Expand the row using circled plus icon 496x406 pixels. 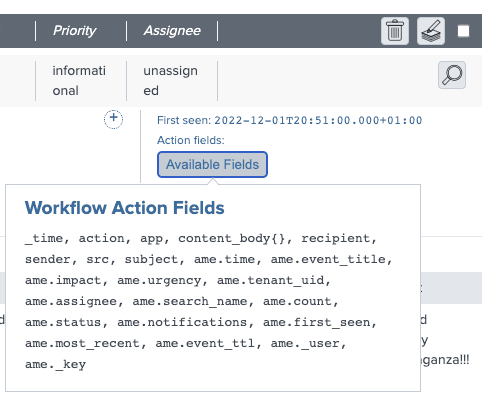pyautogui.click(x=113, y=119)
